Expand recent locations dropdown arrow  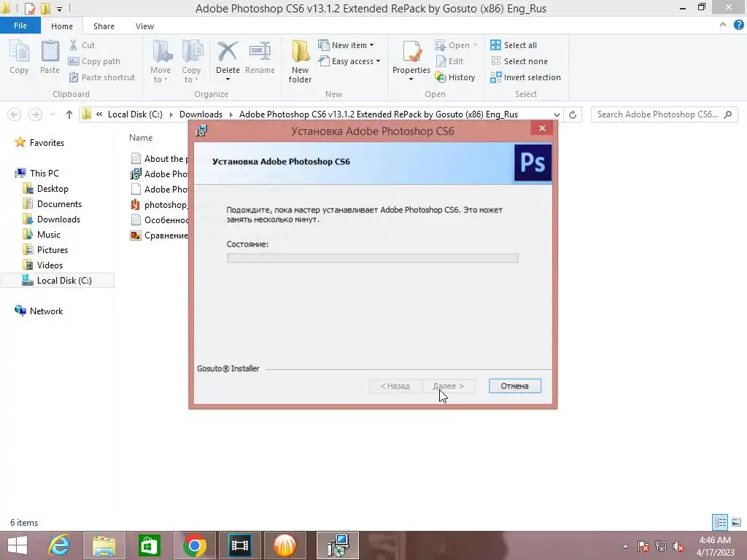(53, 114)
